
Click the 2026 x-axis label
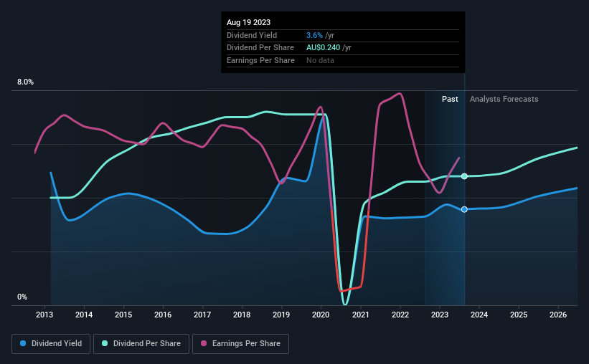click(558, 315)
